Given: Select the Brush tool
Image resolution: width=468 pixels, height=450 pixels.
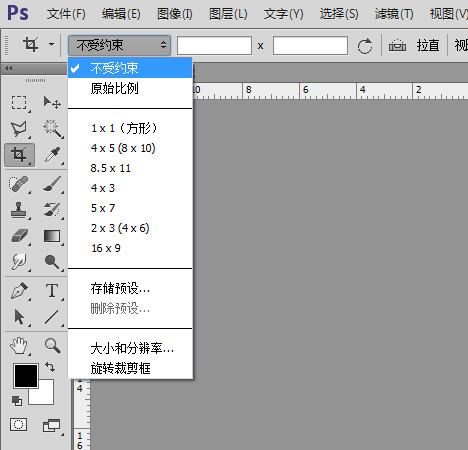Looking at the screenshot, I should pyautogui.click(x=52, y=184).
